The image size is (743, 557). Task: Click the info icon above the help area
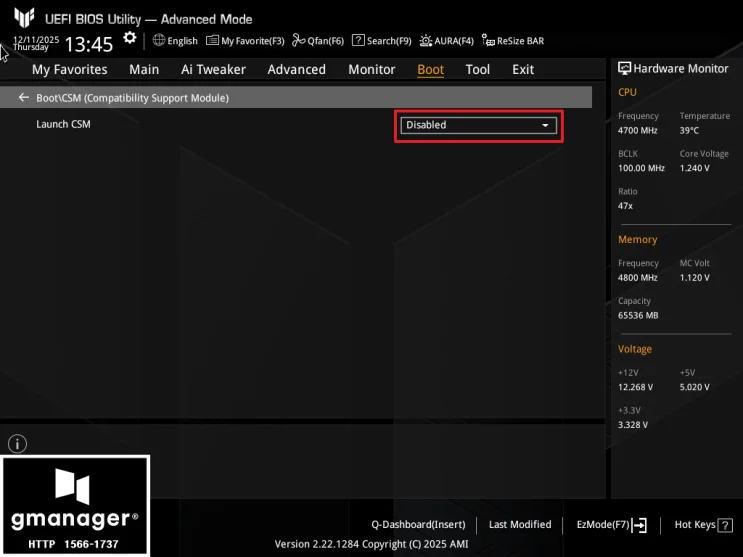click(x=18, y=444)
